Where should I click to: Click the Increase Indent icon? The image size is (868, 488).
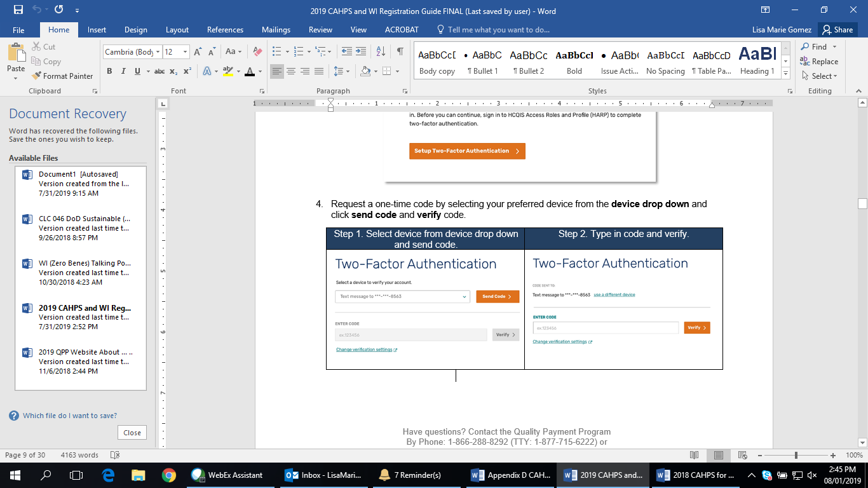pos(361,52)
